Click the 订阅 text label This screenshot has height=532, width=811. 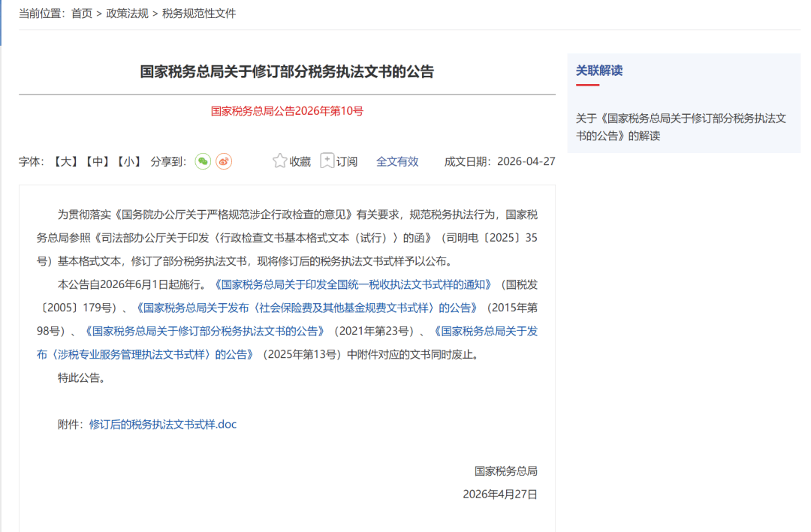tap(347, 162)
